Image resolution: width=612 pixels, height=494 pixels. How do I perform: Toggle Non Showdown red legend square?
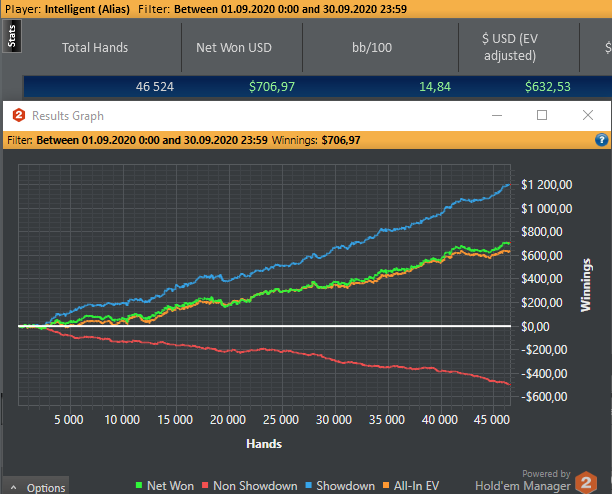(205, 485)
